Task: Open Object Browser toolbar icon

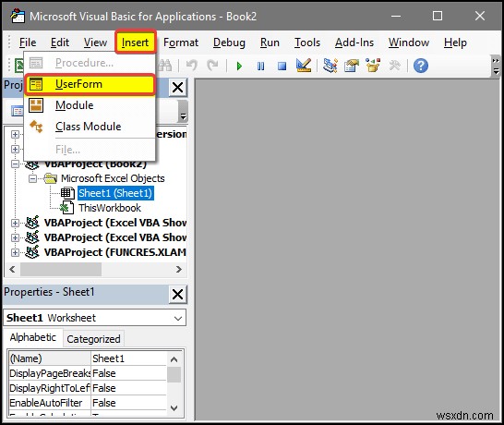Action: tap(373, 66)
